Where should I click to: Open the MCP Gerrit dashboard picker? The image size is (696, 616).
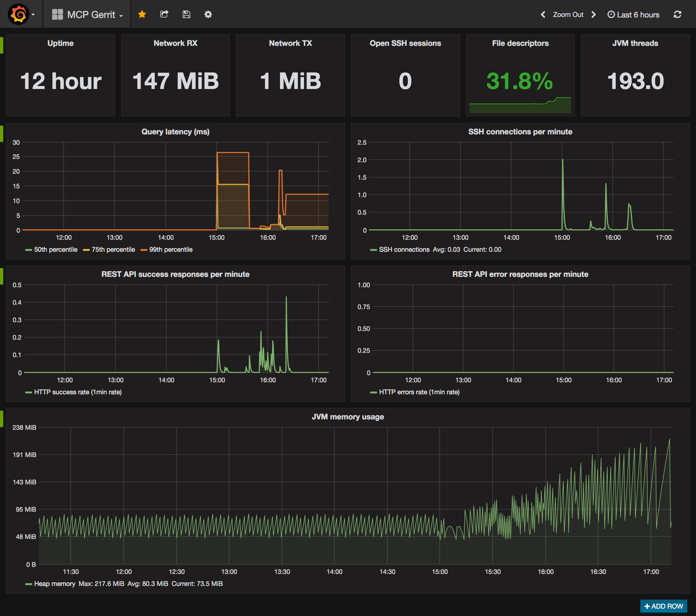pos(87,15)
